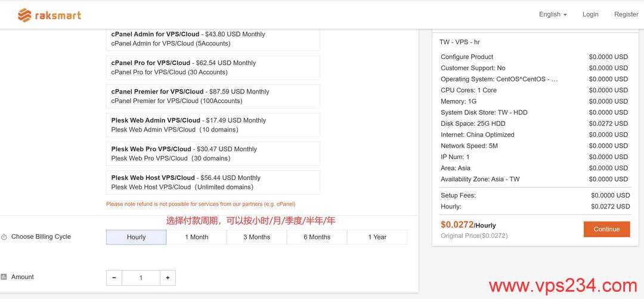
Task: Click the 'Setup Fees:' summary line
Action: (535, 195)
